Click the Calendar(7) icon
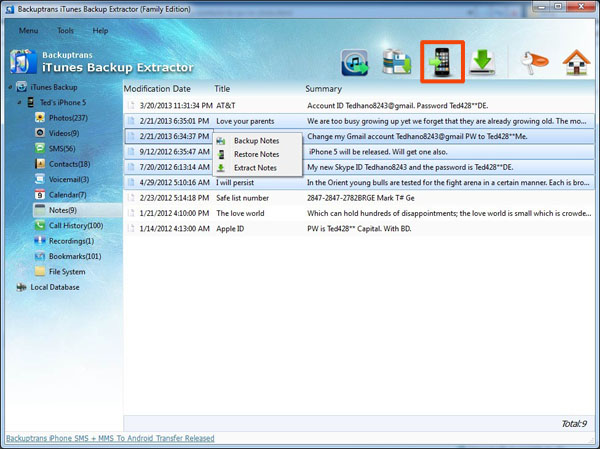 40,194
